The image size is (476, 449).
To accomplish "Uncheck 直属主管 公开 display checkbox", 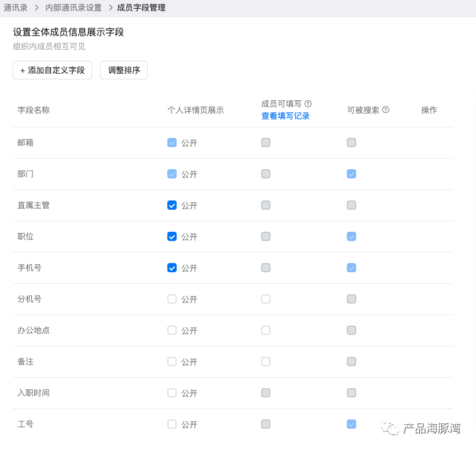I will (172, 205).
